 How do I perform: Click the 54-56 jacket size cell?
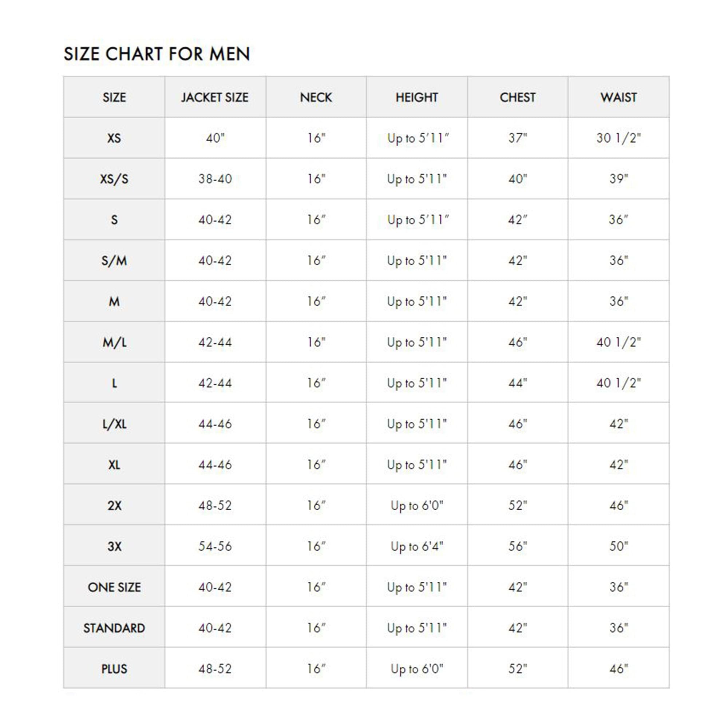tap(215, 546)
